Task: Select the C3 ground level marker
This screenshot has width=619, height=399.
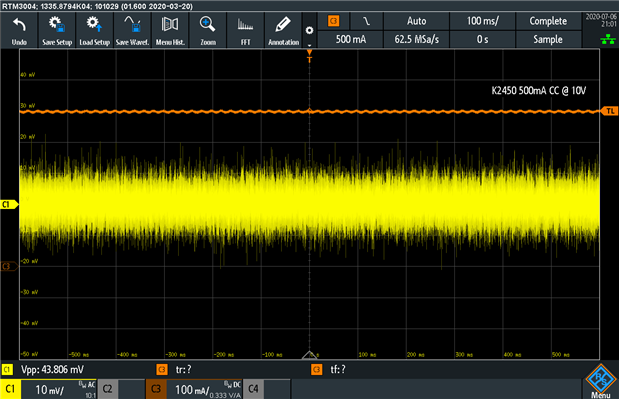Action: (x=9, y=266)
